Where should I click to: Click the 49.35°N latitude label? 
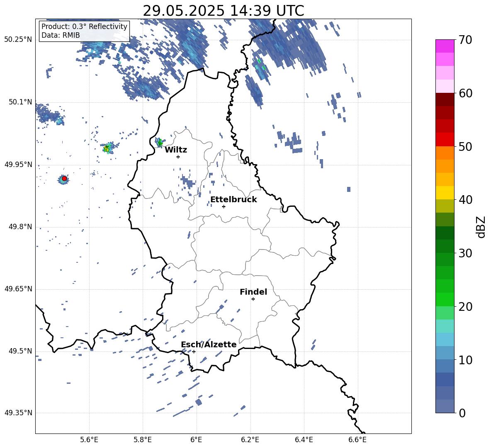click(x=18, y=413)
